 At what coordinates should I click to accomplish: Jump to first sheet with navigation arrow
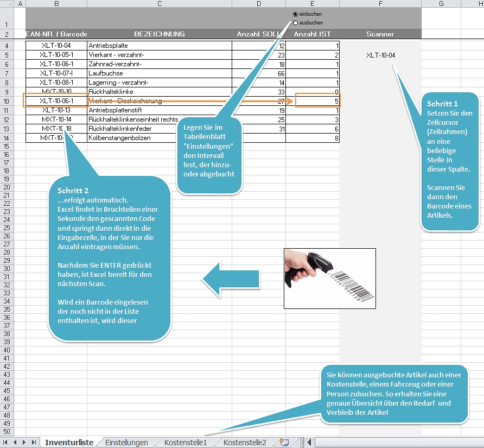click(7, 443)
